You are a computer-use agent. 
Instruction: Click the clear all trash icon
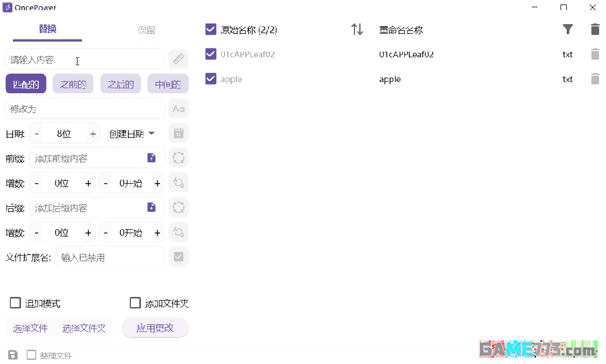pos(595,29)
